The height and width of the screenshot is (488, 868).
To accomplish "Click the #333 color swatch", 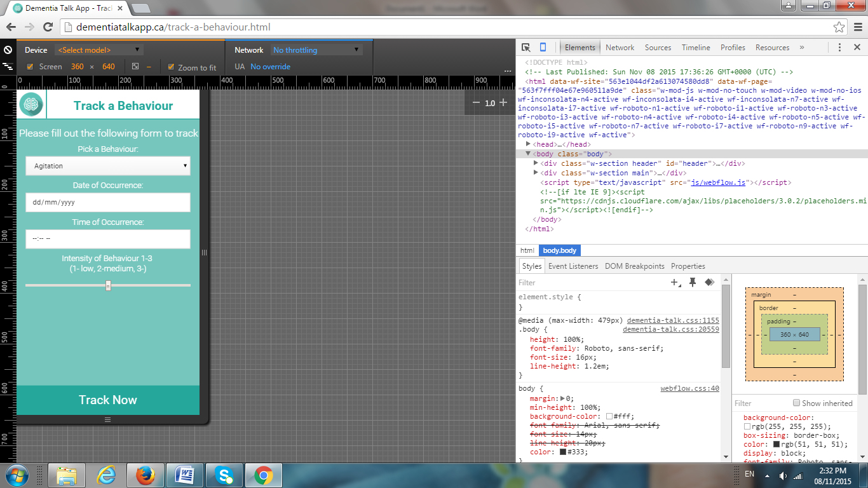I will [x=563, y=452].
